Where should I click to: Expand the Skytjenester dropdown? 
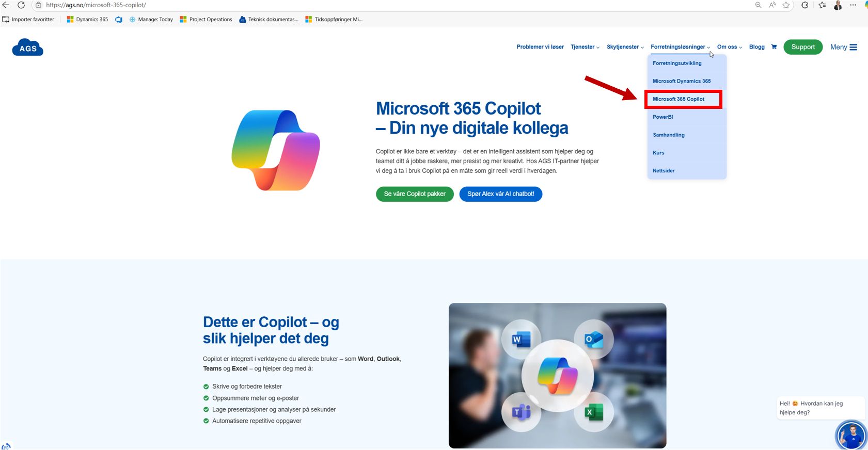point(625,47)
